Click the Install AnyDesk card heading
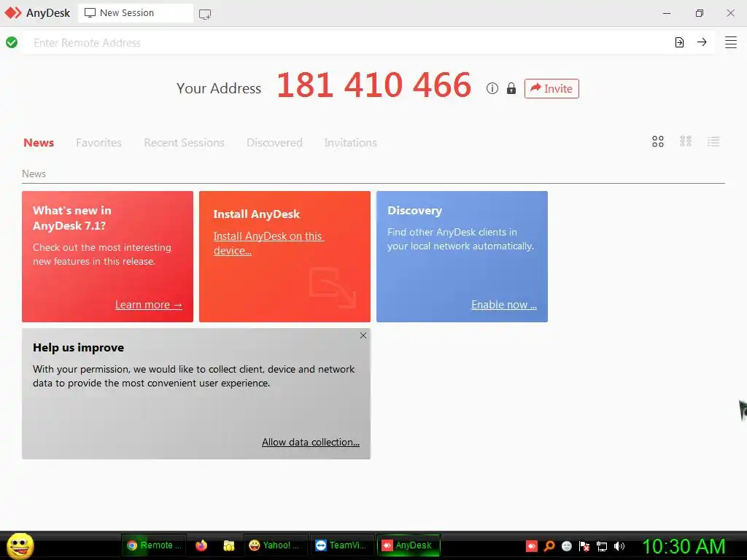This screenshot has height=560, width=747. (256, 214)
